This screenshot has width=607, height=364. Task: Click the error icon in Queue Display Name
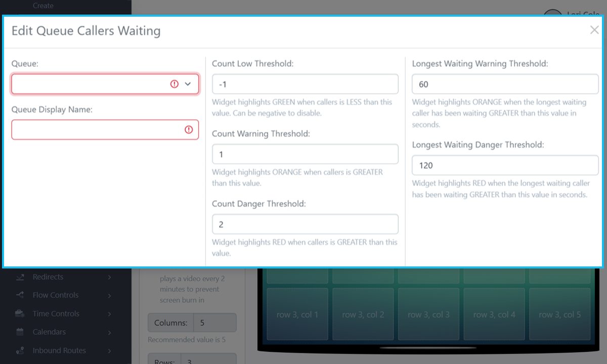pos(189,130)
